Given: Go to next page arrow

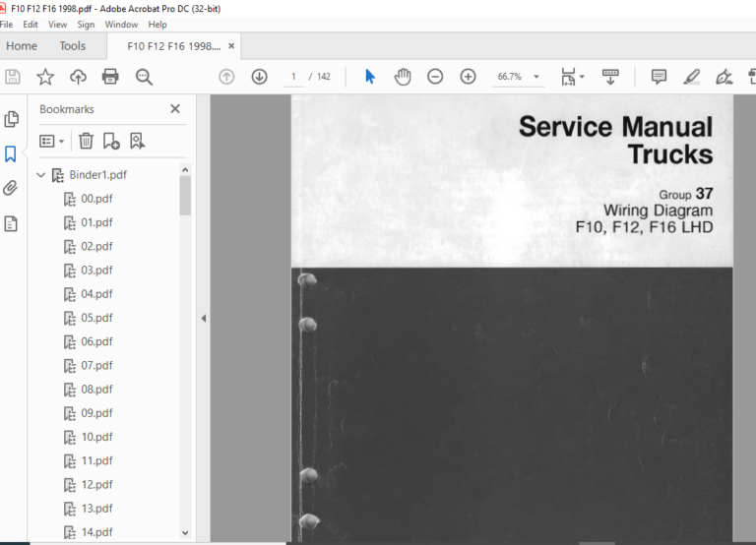Looking at the screenshot, I should (x=260, y=77).
